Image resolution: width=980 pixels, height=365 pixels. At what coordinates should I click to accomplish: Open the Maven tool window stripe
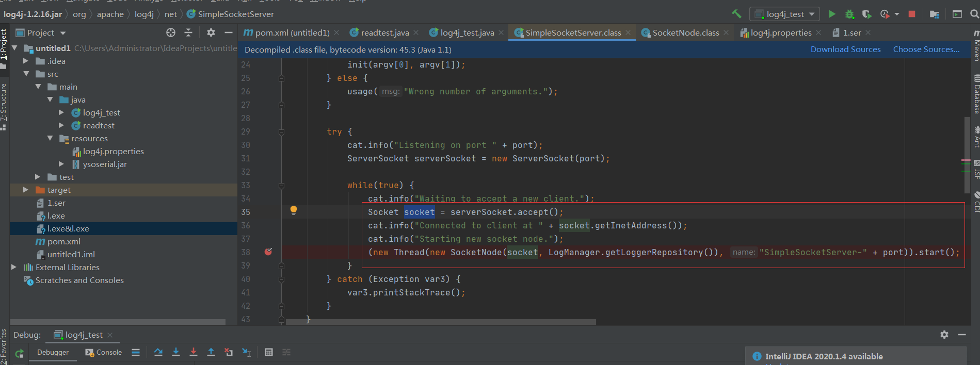[975, 45]
